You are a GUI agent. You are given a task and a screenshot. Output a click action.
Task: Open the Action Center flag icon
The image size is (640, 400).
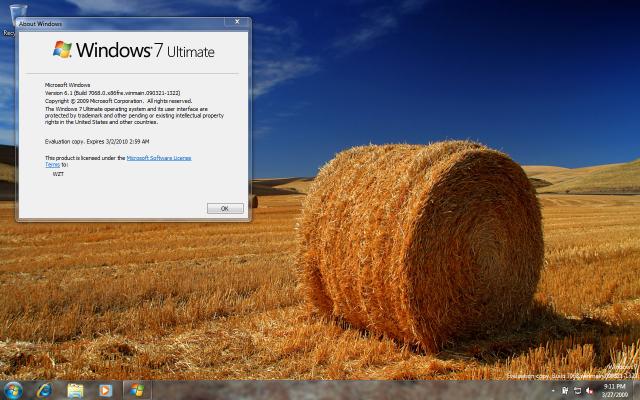pos(565,390)
